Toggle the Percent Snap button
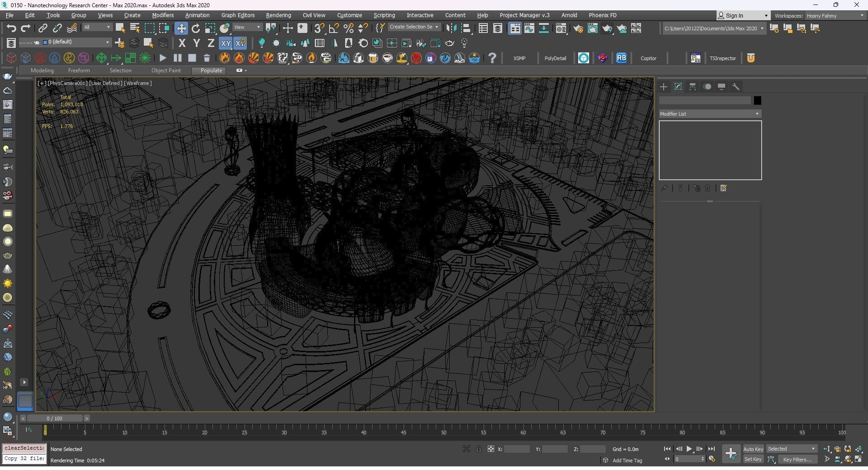The height and width of the screenshot is (470, 868). 348,28
